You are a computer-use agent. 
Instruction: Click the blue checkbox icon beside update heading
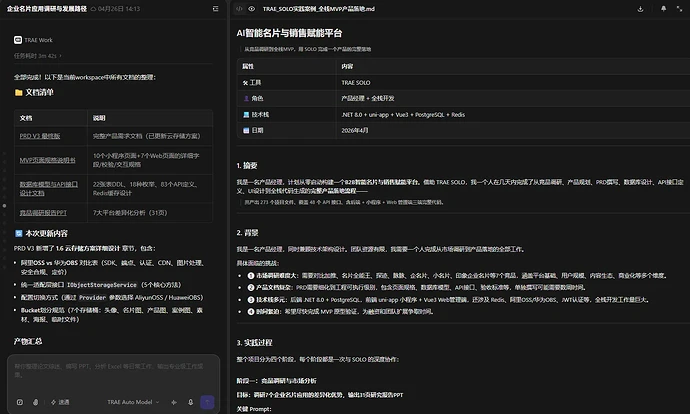pyautogui.click(x=18, y=233)
